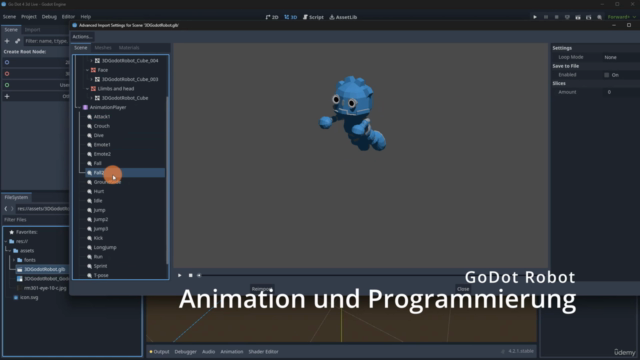640x360 pixels.
Task: Open the remote debug deploy icon
Action: click(x=567, y=17)
